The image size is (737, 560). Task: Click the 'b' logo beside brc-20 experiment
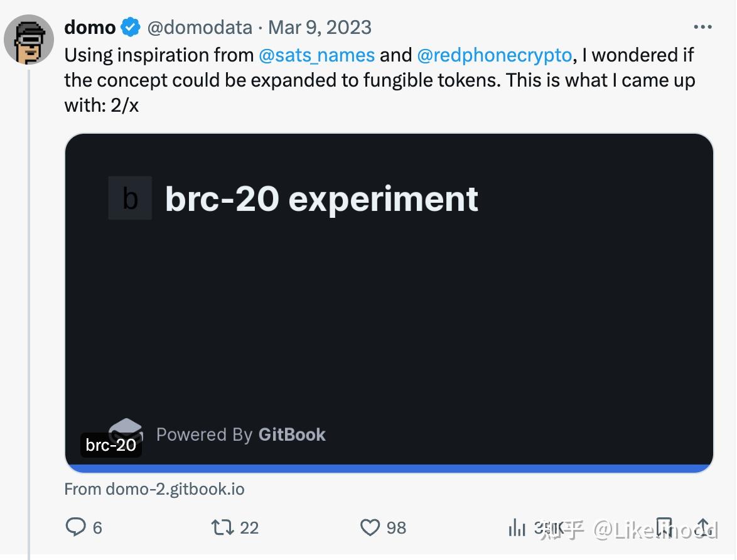pos(130,199)
